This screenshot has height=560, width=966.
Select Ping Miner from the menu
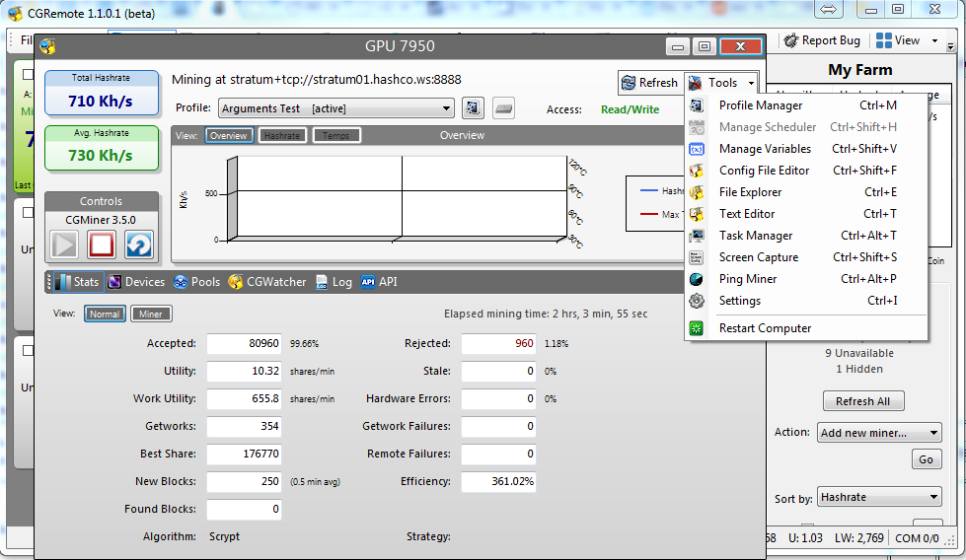[806, 279]
